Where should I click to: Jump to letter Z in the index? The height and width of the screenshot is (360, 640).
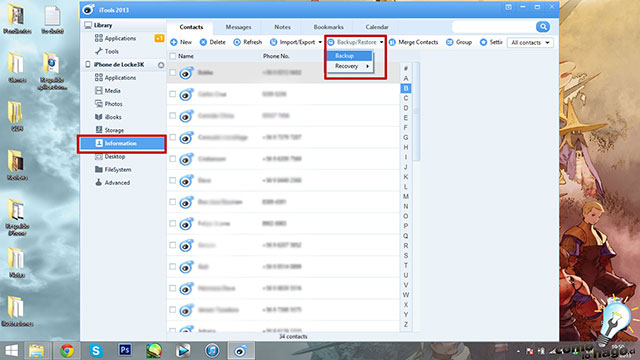(406, 324)
